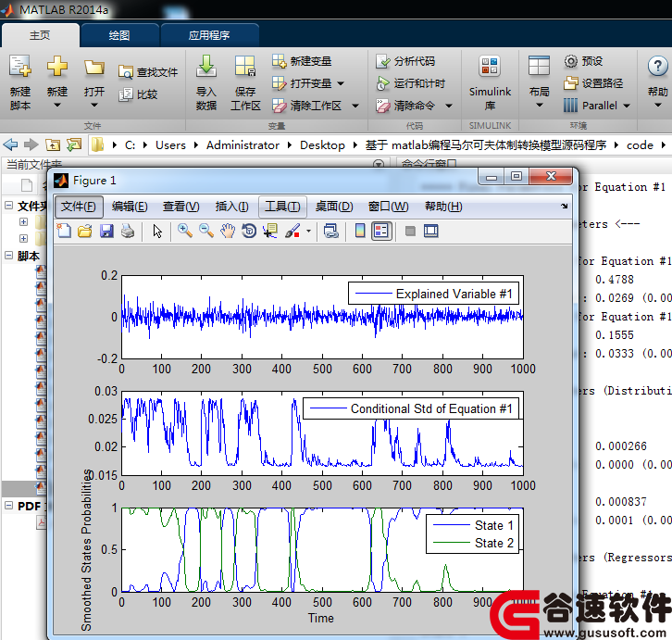Expand Open Variable (打开变量) dropdown
The height and width of the screenshot is (640, 672).
pyautogui.click(x=342, y=83)
